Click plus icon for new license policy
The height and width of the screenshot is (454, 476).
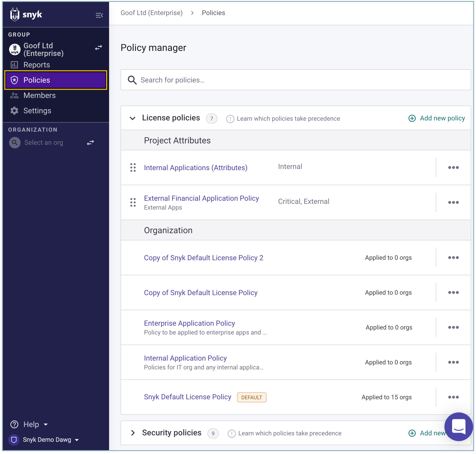(x=412, y=118)
